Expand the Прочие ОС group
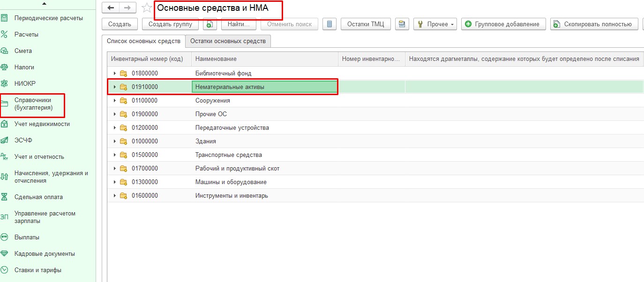This screenshot has width=644, height=282. (x=115, y=114)
